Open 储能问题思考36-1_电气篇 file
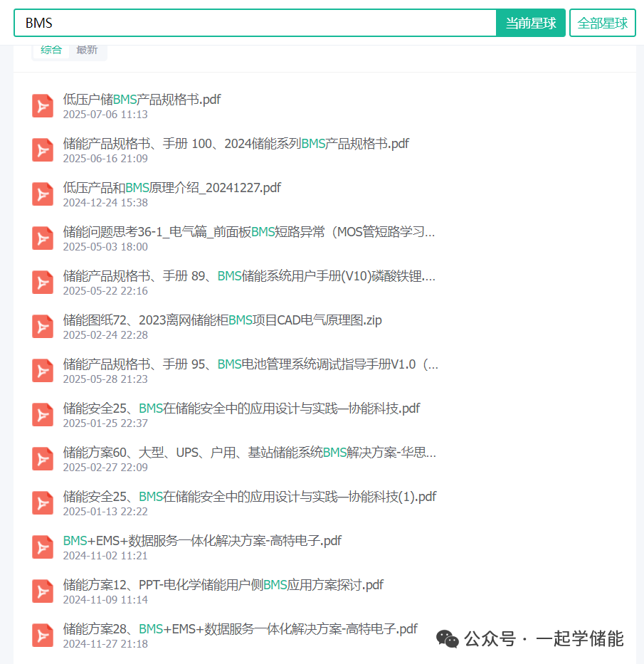Viewport: 644px width, 664px height. (249, 231)
